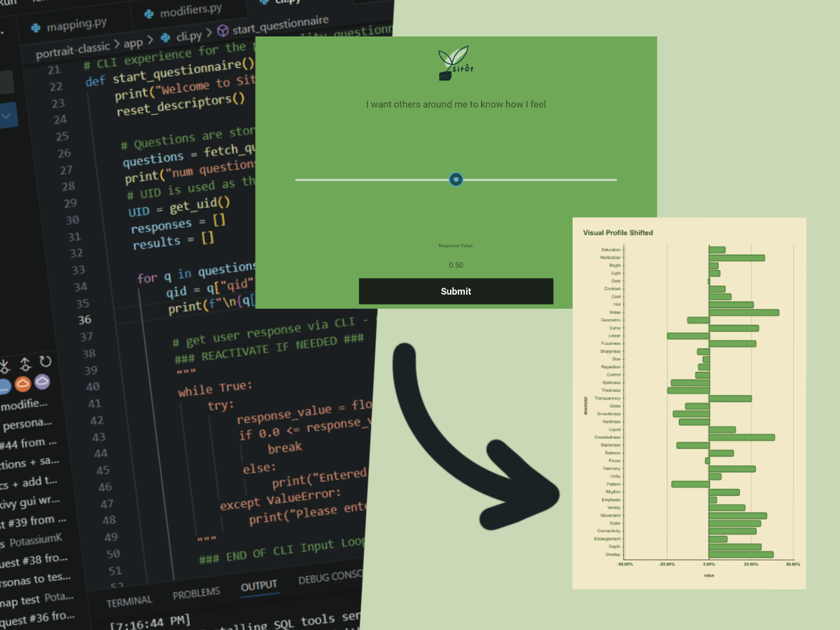The height and width of the screenshot is (630, 840).
Task: Open the modifiers.py editor tab
Action: pos(190,11)
